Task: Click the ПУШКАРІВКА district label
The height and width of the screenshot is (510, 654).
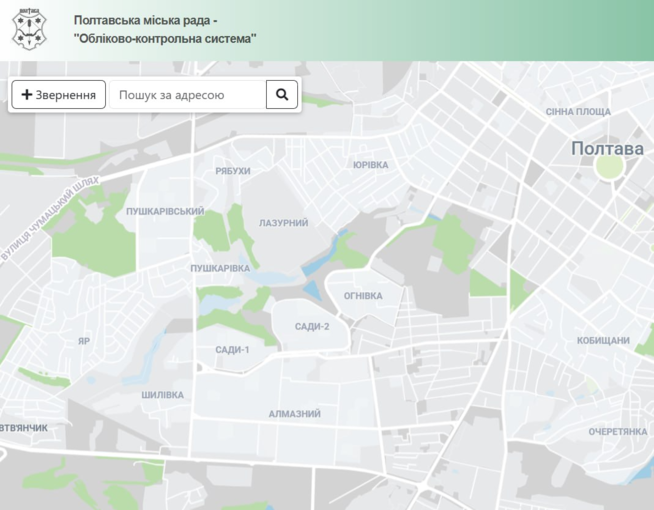Action: point(220,269)
